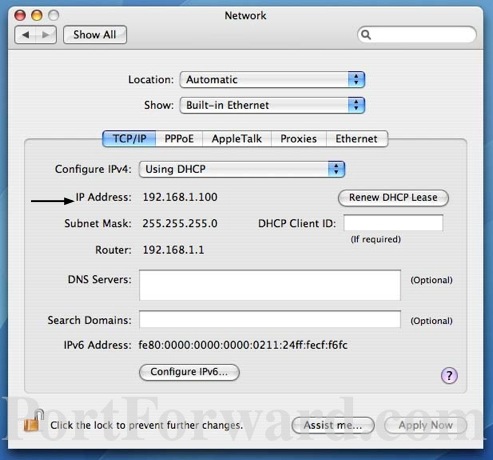This screenshot has height=460, width=493.
Task: Open the Location dropdown set to Automatic
Action: (x=272, y=80)
